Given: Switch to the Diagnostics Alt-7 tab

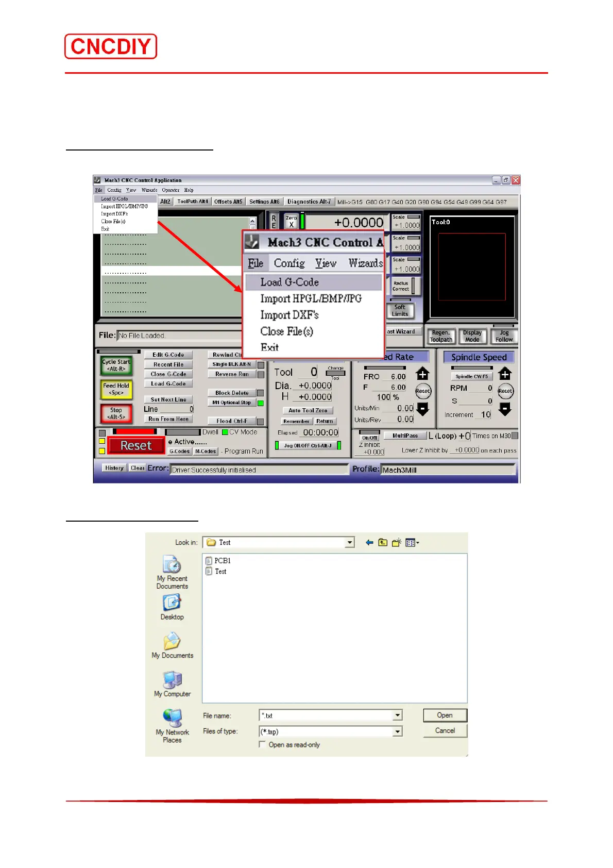Looking at the screenshot, I should pos(309,202).
